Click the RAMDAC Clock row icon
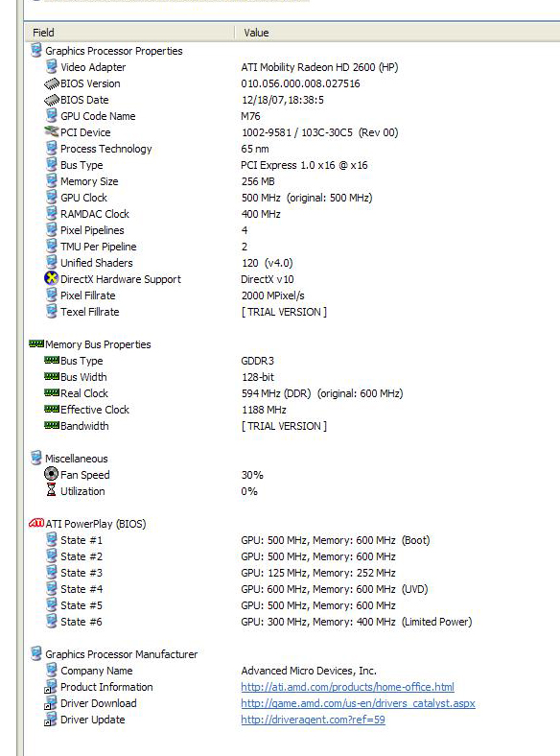Image resolution: width=560 pixels, height=756 pixels. point(52,213)
